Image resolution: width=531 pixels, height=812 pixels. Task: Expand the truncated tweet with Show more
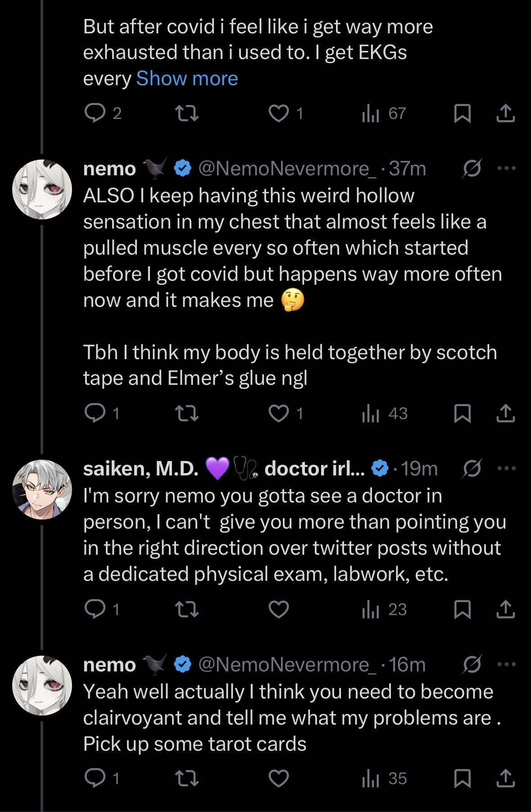[187, 79]
